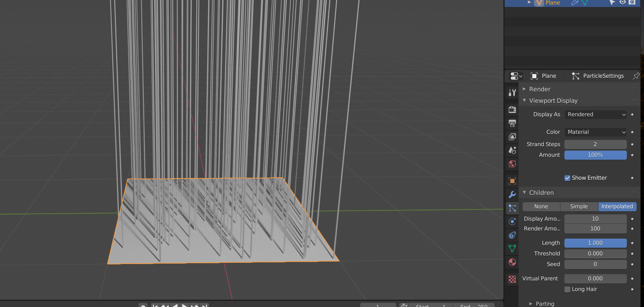Open the Particles properties tab

pyautogui.click(x=512, y=208)
